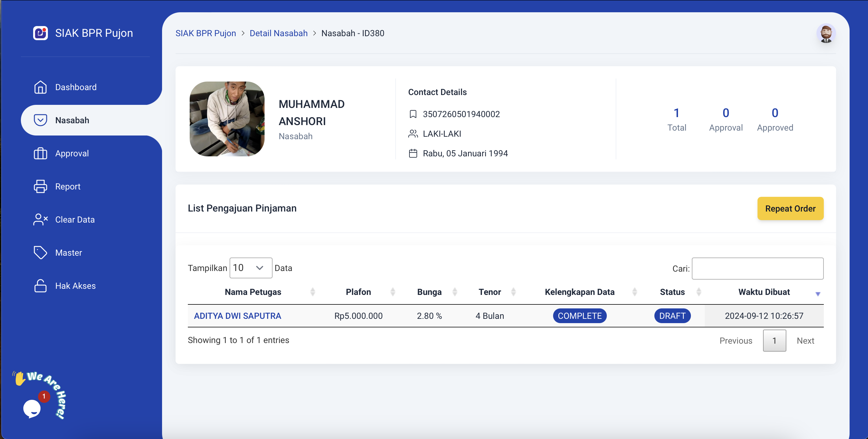Select the Nasabah sidebar menu item

pyautogui.click(x=72, y=120)
